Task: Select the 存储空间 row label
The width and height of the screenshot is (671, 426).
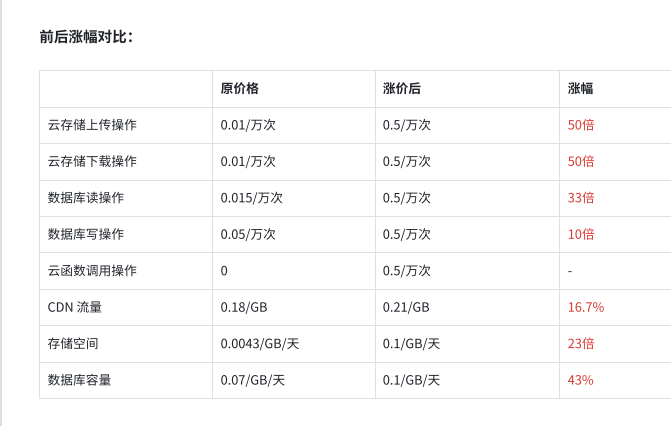Action: tap(73, 343)
